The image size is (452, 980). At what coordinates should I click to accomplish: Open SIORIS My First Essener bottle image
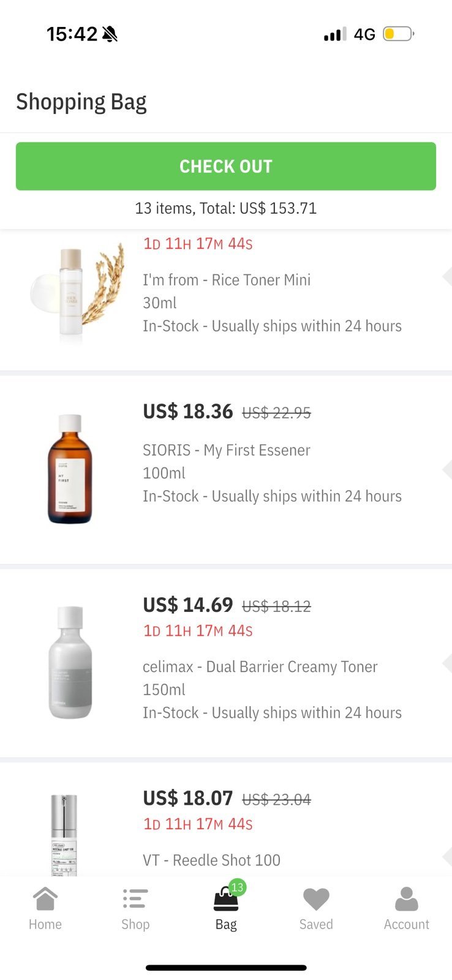pos(70,469)
